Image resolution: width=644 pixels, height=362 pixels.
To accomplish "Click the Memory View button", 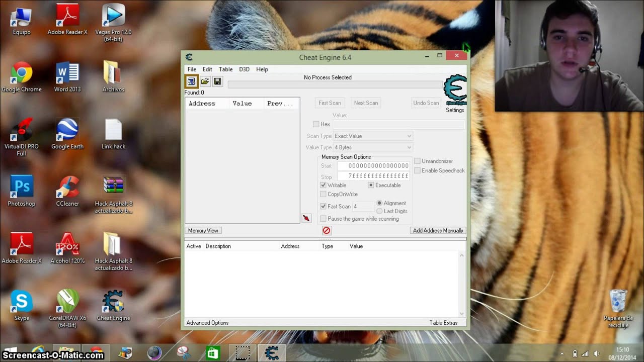I will pyautogui.click(x=203, y=230).
